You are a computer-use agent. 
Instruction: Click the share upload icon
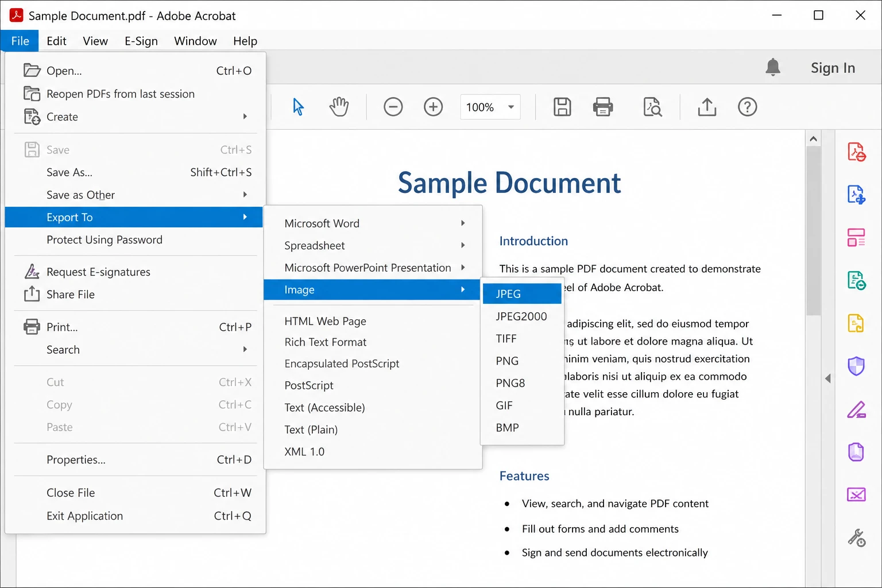[x=707, y=107]
